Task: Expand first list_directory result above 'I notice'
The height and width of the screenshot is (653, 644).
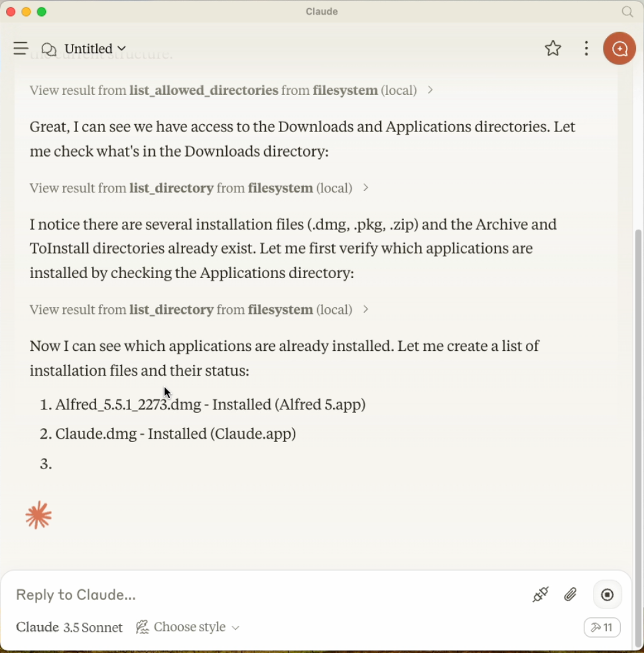Action: click(x=199, y=188)
